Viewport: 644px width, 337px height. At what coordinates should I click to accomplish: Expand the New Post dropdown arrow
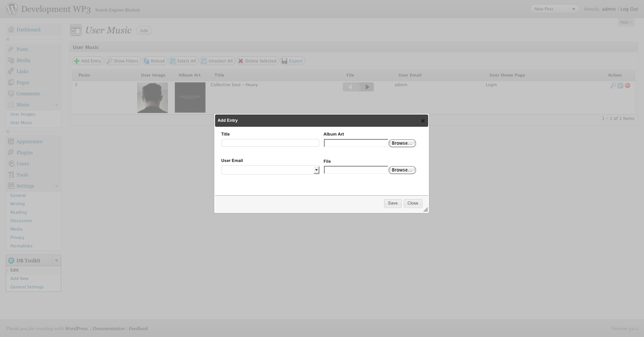[573, 9]
